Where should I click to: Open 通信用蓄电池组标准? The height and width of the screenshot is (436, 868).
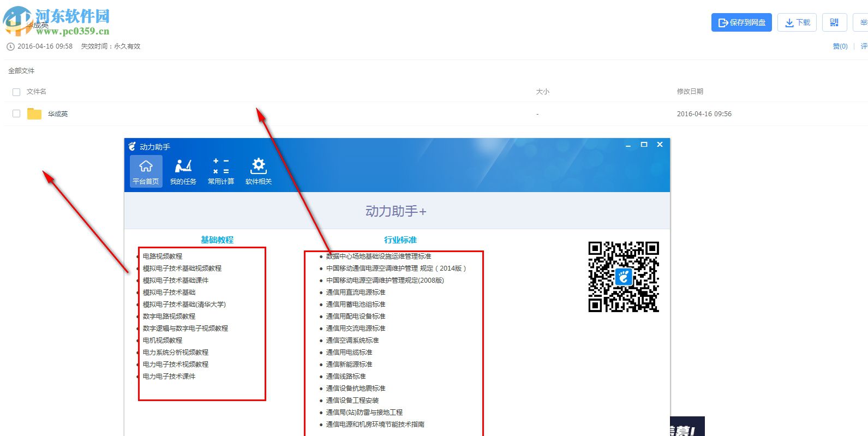[356, 304]
